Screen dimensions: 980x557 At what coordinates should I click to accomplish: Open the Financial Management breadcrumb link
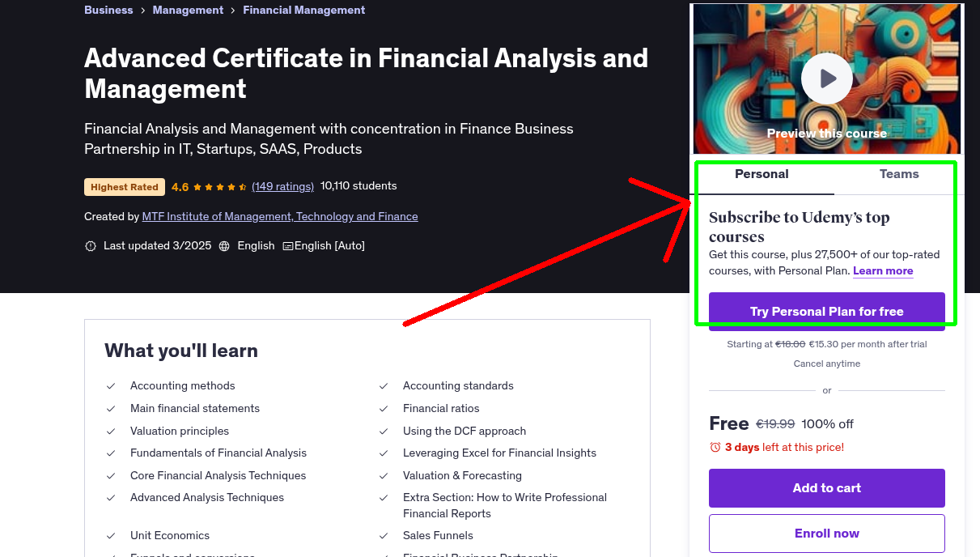(x=304, y=10)
